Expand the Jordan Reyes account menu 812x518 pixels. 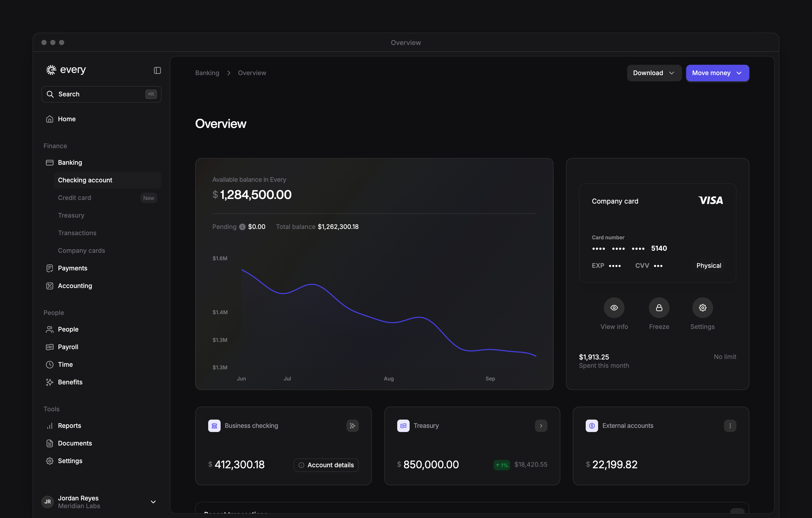(x=153, y=502)
